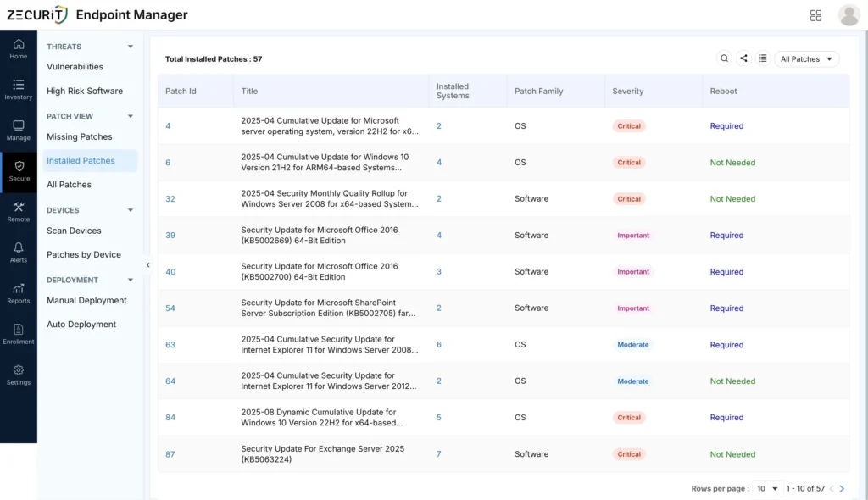Click the previous page arrow
Viewport: 868px width, 500px height.
832,489
